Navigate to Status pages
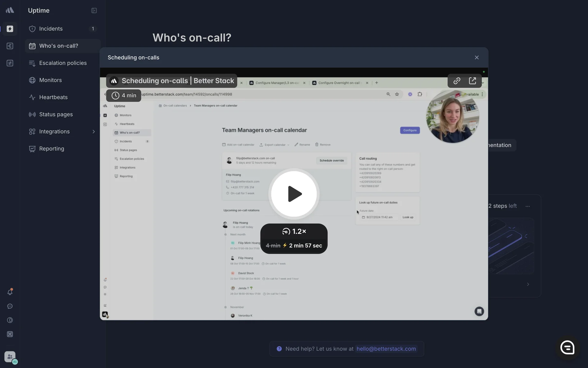The height and width of the screenshot is (368, 588). pyautogui.click(x=56, y=114)
